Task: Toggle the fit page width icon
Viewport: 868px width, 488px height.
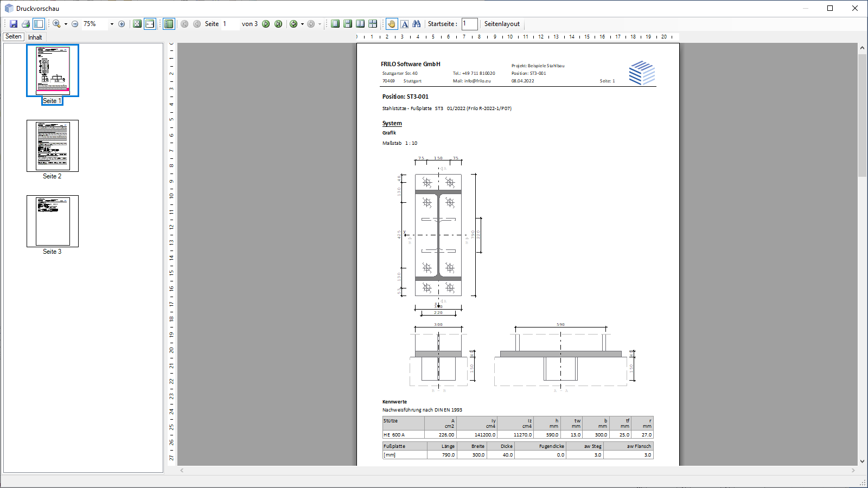Action: (x=150, y=24)
